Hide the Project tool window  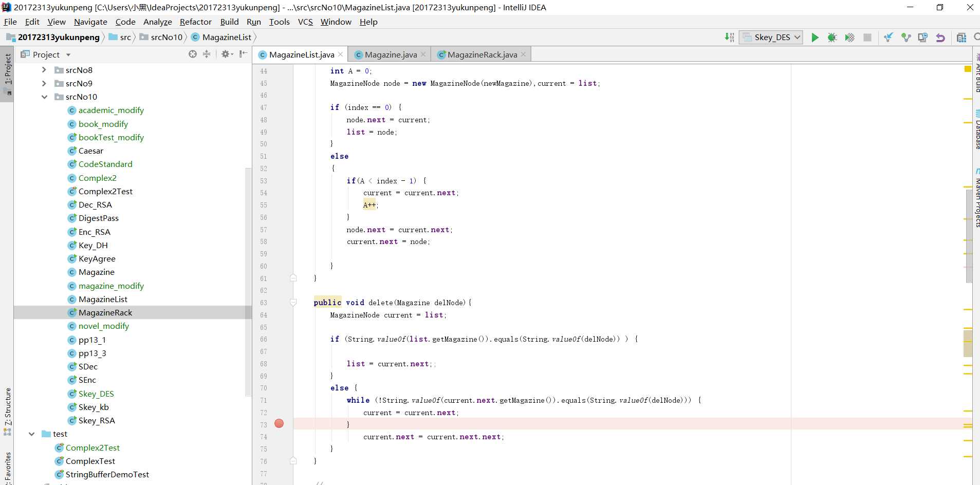[x=243, y=54]
